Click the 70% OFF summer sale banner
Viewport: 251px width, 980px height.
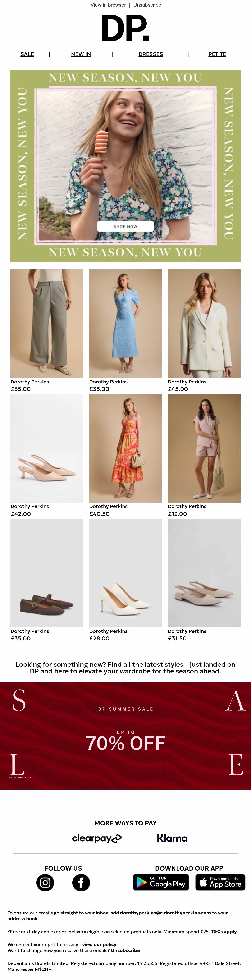point(125,736)
